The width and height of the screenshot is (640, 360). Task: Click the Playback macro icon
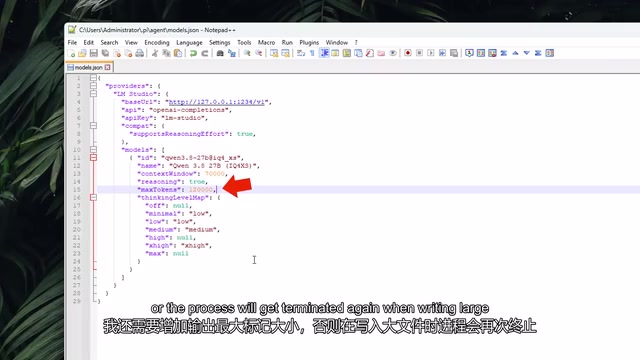tap(431, 53)
